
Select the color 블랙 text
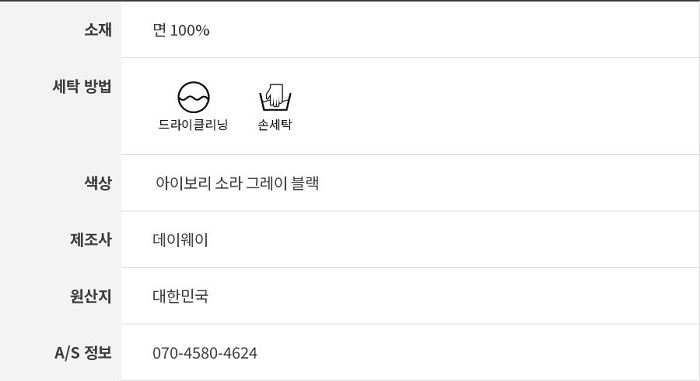tap(305, 183)
